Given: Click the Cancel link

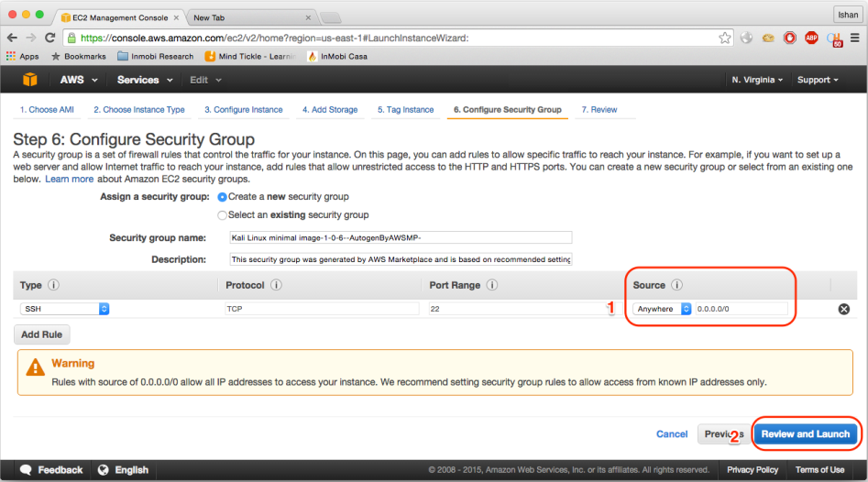Looking at the screenshot, I should tap(672, 433).
